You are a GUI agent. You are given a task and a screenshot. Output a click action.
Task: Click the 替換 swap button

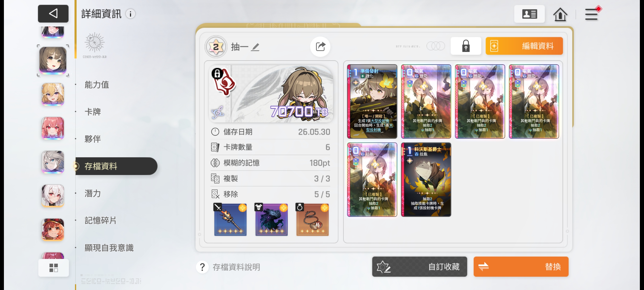[x=521, y=267]
